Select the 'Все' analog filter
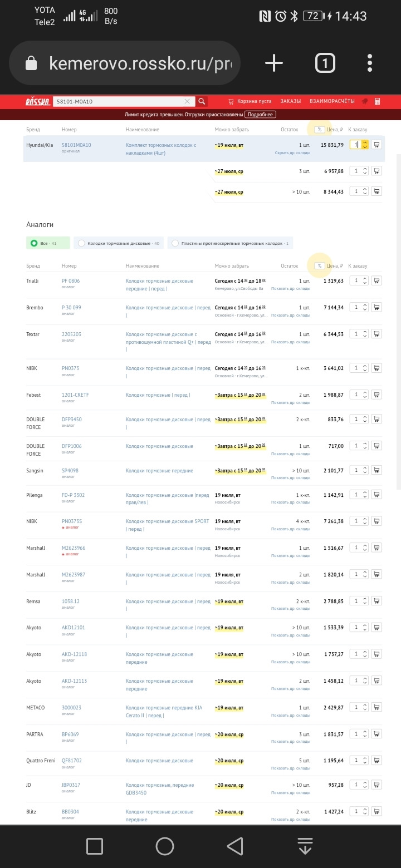The width and height of the screenshot is (401, 868). pos(48,243)
